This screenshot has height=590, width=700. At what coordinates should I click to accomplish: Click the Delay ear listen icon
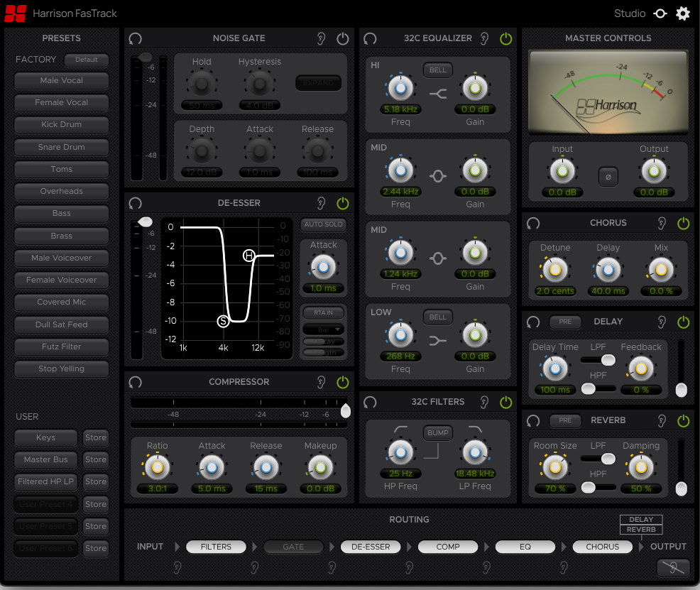click(662, 322)
